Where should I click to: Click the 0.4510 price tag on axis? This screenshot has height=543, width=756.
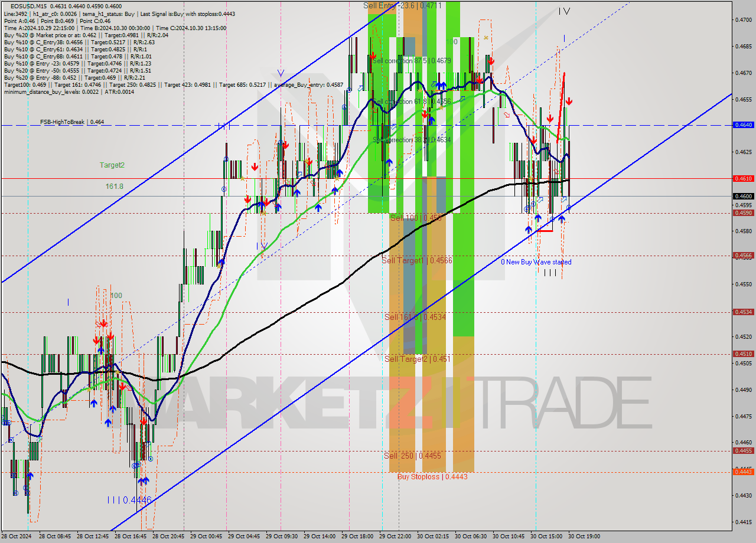pyautogui.click(x=743, y=354)
